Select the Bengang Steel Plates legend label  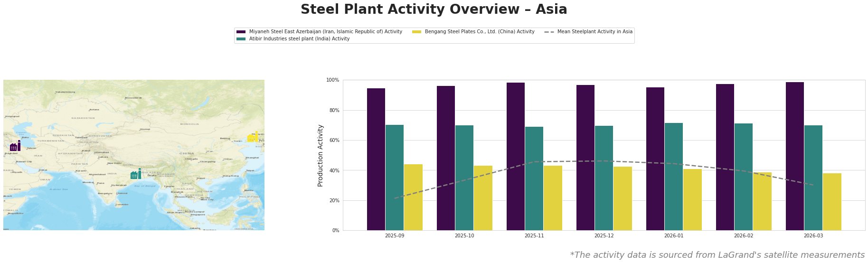pyautogui.click(x=480, y=32)
